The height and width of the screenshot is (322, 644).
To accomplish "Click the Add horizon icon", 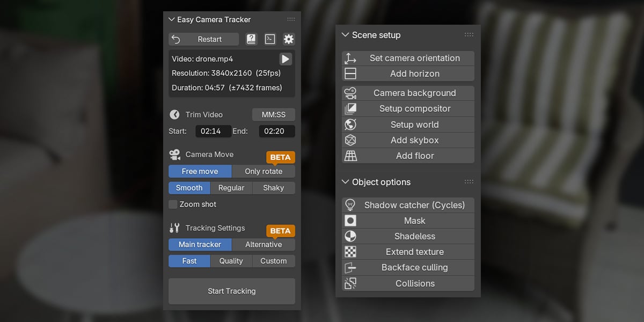I will [350, 74].
